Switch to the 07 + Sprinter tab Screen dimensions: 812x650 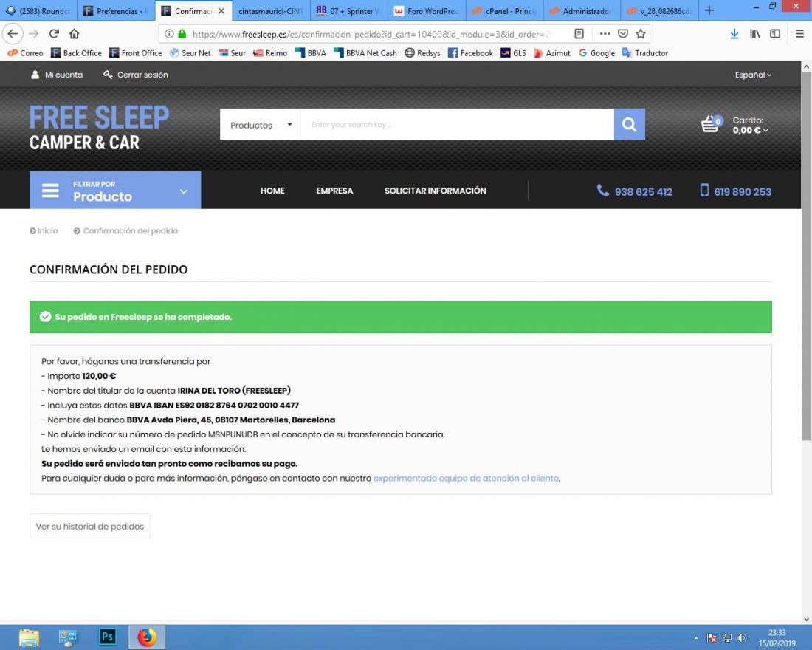coord(349,11)
